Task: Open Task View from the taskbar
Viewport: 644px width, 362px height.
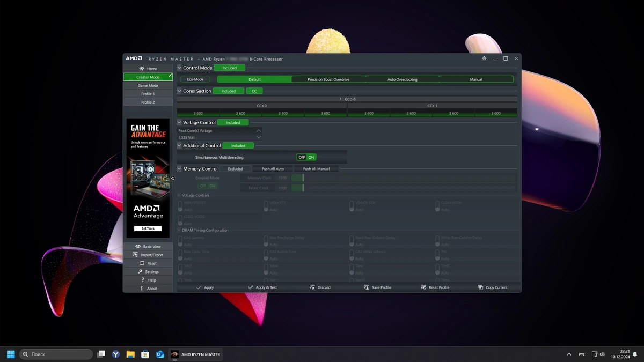Action: pos(101,354)
